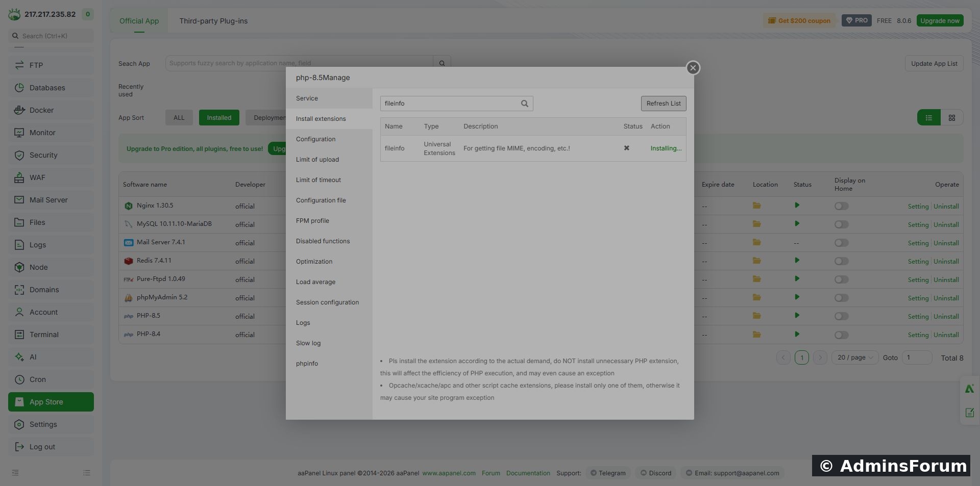Click Update App List button
Screen dimensions: 980x486
[934, 64]
